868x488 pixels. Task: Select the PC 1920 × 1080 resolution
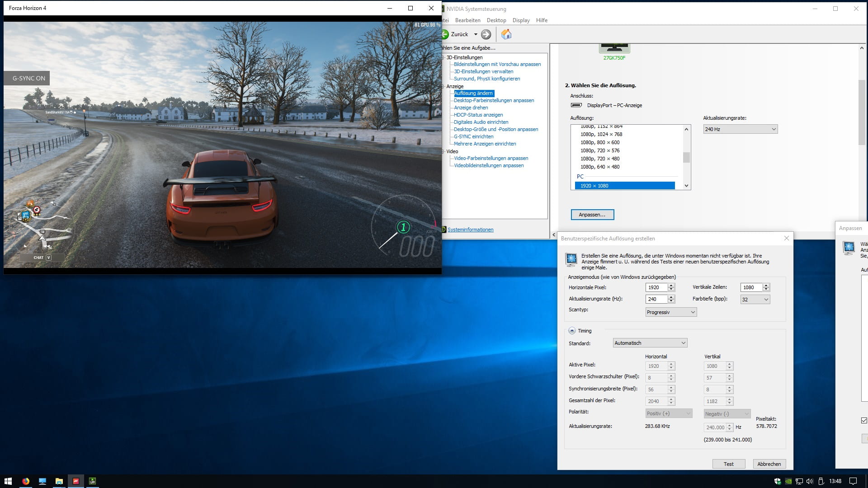pyautogui.click(x=625, y=186)
